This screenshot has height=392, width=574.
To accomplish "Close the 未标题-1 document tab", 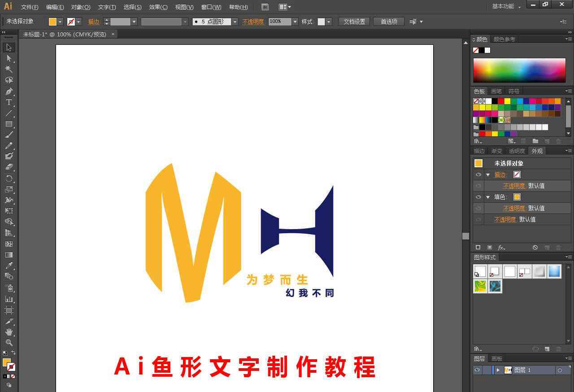I will click(x=113, y=34).
